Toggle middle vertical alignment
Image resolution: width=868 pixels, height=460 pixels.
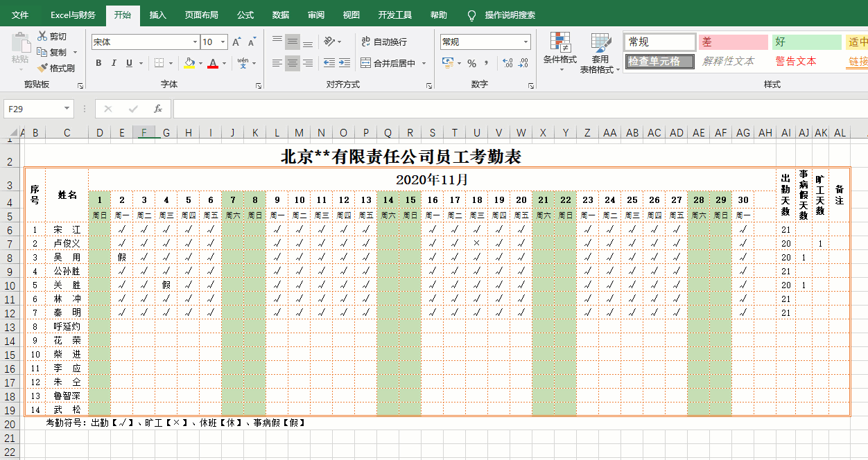coord(293,42)
